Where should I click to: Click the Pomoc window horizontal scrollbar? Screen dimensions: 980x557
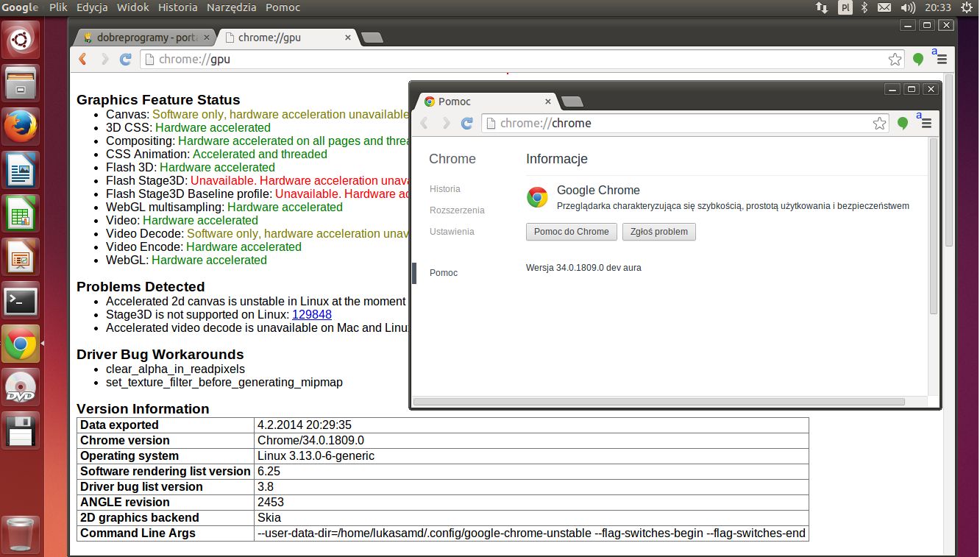[659, 402]
